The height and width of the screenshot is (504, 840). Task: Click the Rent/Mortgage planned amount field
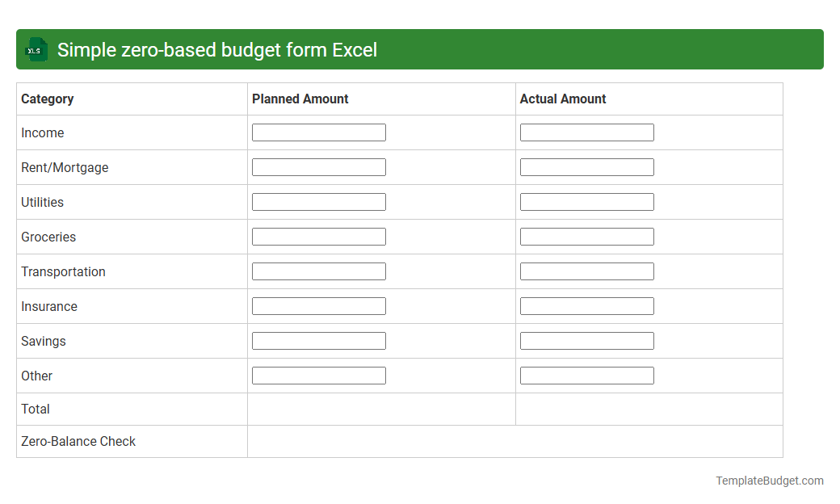pyautogui.click(x=318, y=166)
